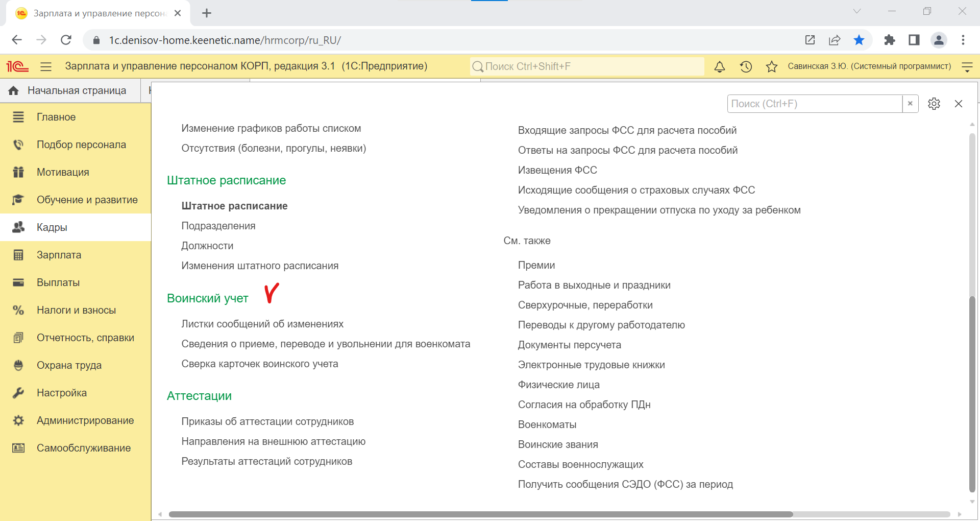Open Chrome three-dot menu
This screenshot has width=980, height=521.
click(x=963, y=40)
